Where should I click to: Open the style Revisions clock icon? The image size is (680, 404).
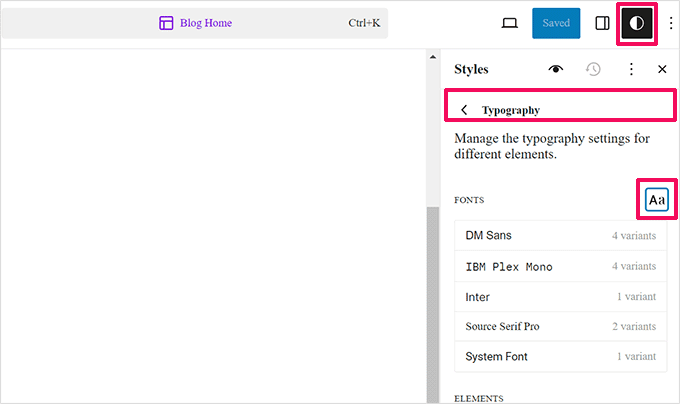point(593,69)
